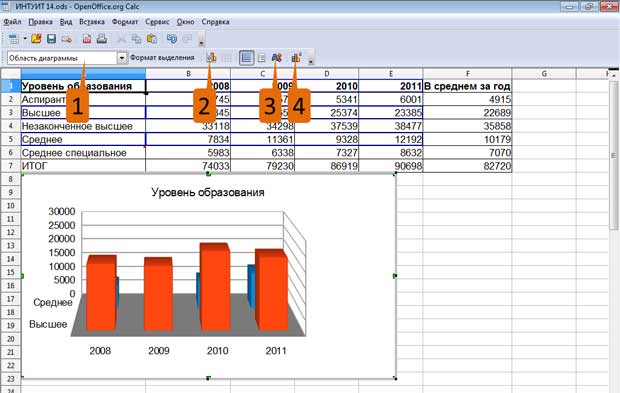
Task: Click the Scale Text icon
Action: [x=276, y=58]
